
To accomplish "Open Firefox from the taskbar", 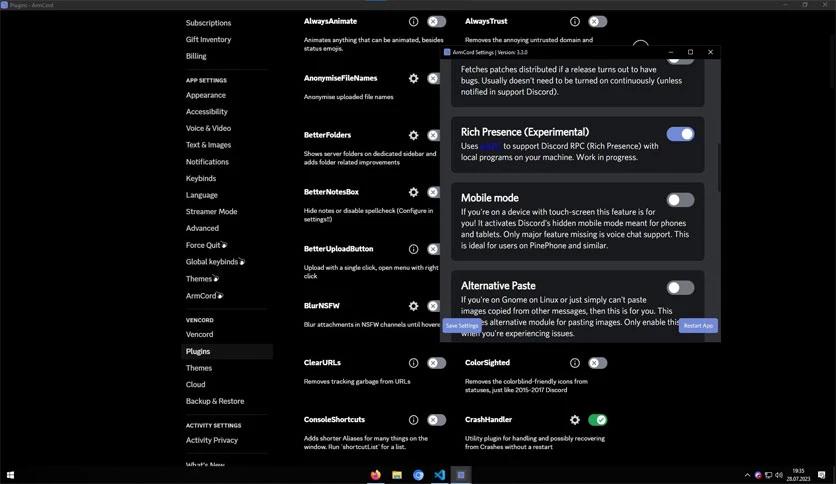I will coord(375,474).
